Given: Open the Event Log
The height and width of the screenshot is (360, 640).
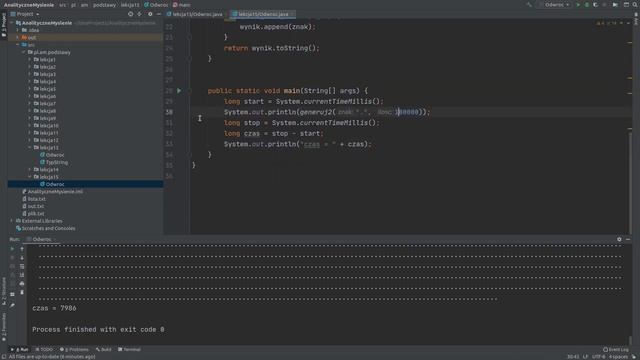Looking at the screenshot, I should (616, 349).
